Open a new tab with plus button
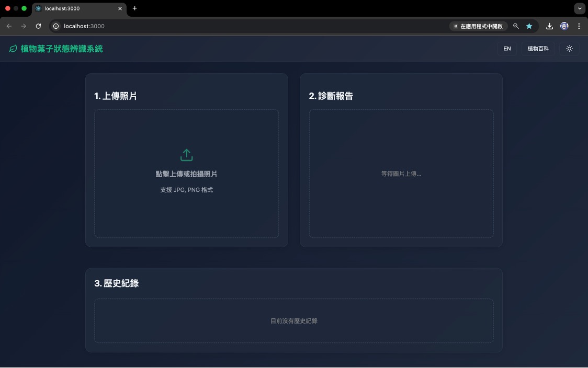This screenshot has height=368, width=588. (134, 8)
